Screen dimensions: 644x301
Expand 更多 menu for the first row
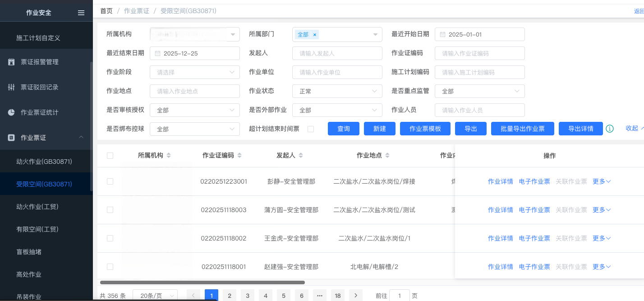tap(602, 181)
